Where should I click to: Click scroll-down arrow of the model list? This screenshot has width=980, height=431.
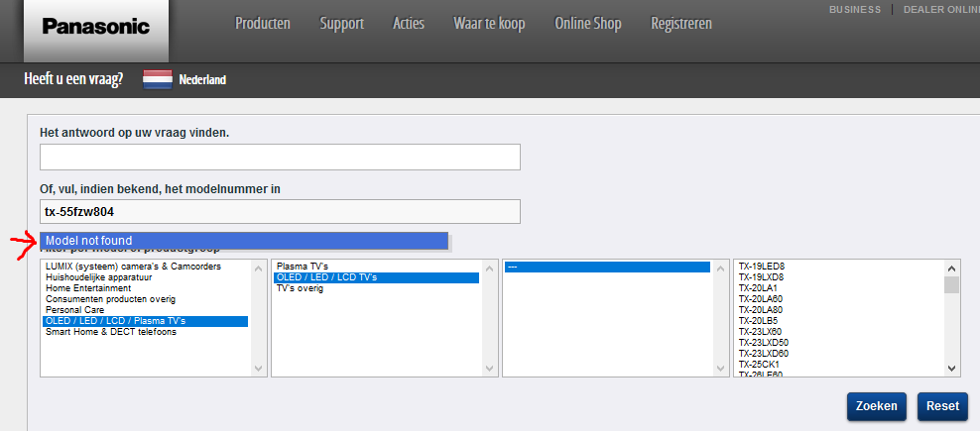(951, 369)
